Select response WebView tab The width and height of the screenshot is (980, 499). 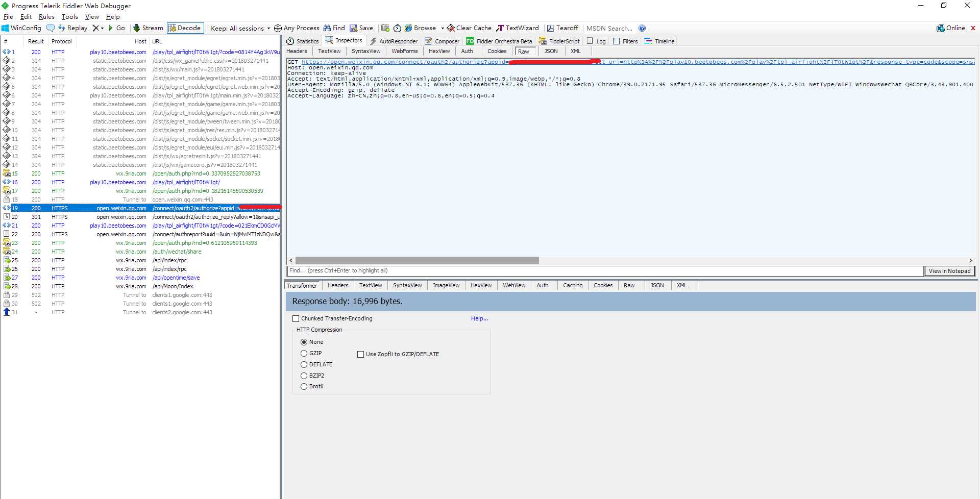514,285
